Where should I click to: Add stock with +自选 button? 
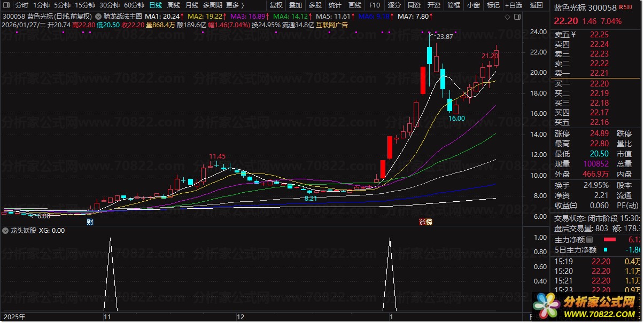tap(514, 5)
